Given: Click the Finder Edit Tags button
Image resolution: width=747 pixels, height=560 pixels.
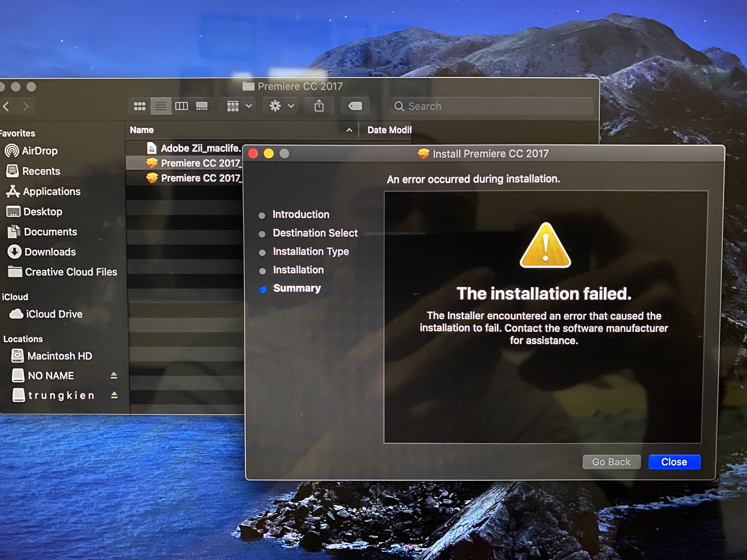Looking at the screenshot, I should pyautogui.click(x=355, y=106).
